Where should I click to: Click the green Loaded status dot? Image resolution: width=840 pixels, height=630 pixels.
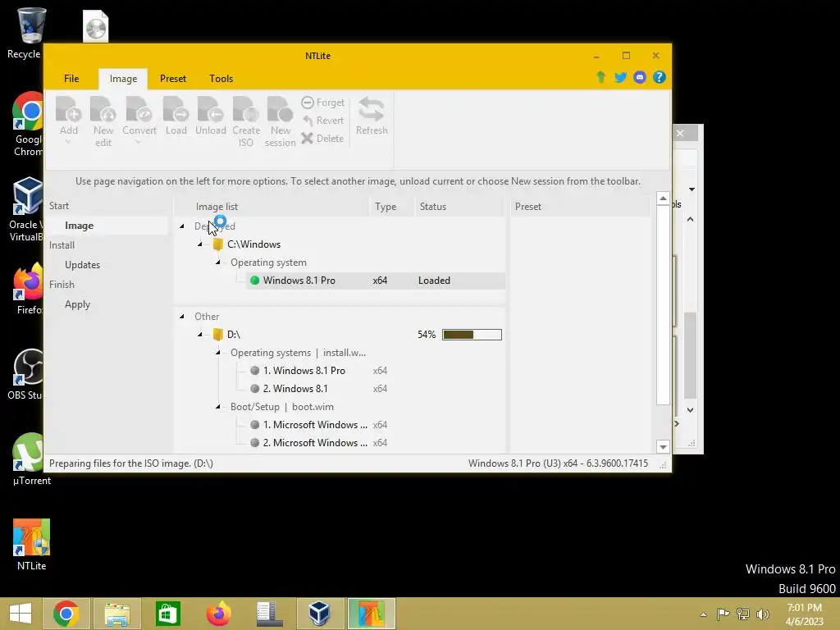[255, 281]
